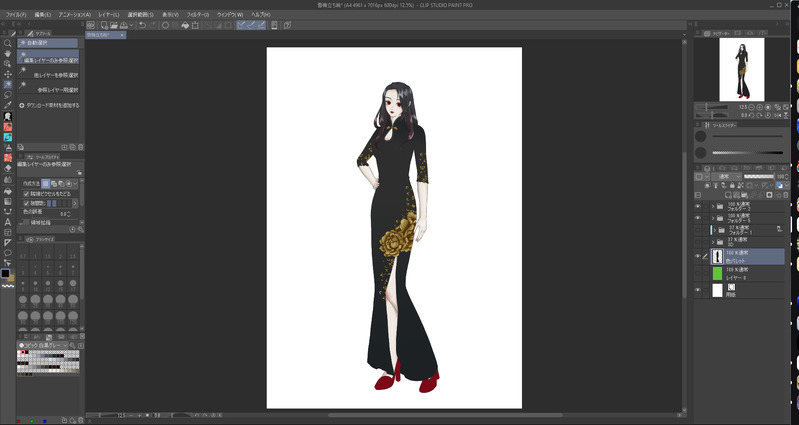This screenshot has width=799, height=425.
Task: Expand フォルダー 2 in layer list
Action: pyautogui.click(x=713, y=206)
